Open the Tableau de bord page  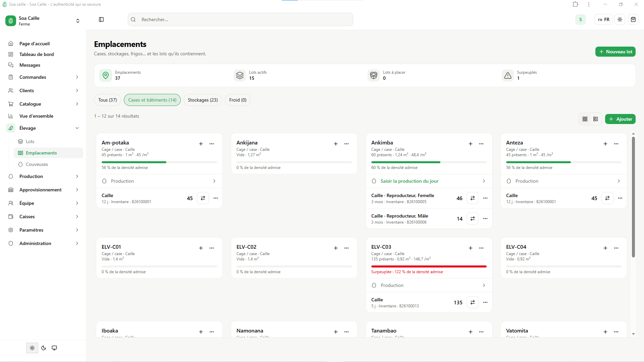[x=43, y=54]
